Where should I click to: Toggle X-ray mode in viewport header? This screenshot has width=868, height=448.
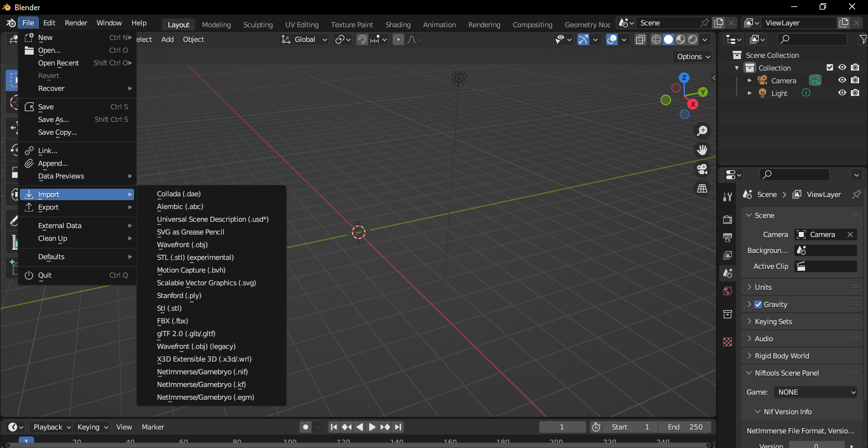point(641,39)
